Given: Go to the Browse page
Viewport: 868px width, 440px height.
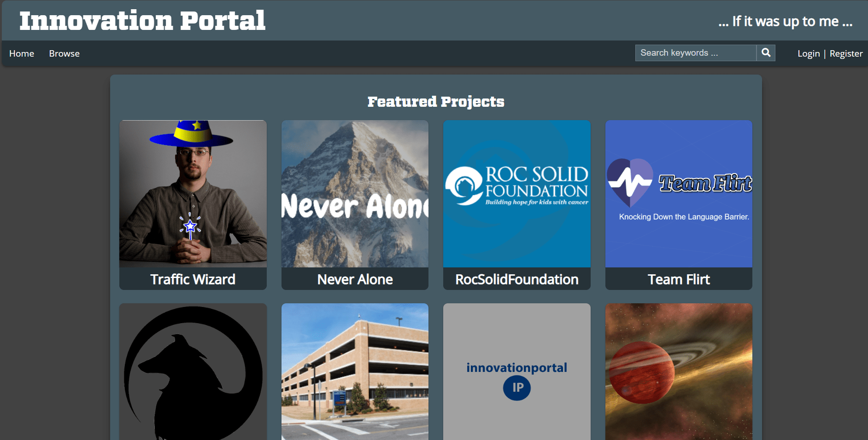Looking at the screenshot, I should (x=65, y=54).
